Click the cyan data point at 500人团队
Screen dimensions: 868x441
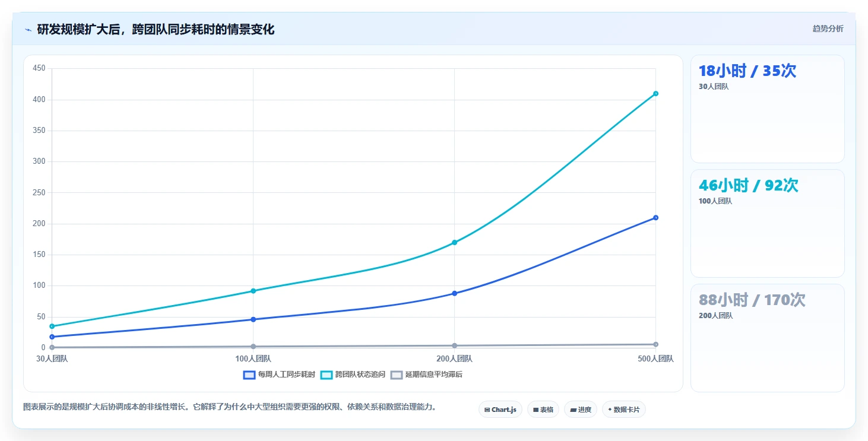(655, 93)
